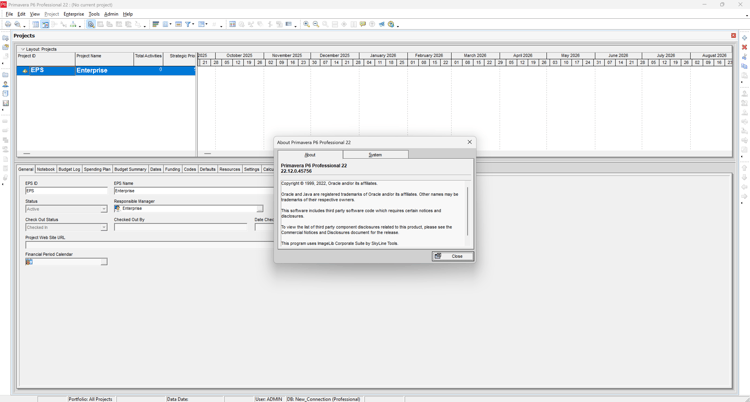This screenshot has width=750, height=402.
Task: Expand the Layout: Projects options arrow
Action: point(22,49)
